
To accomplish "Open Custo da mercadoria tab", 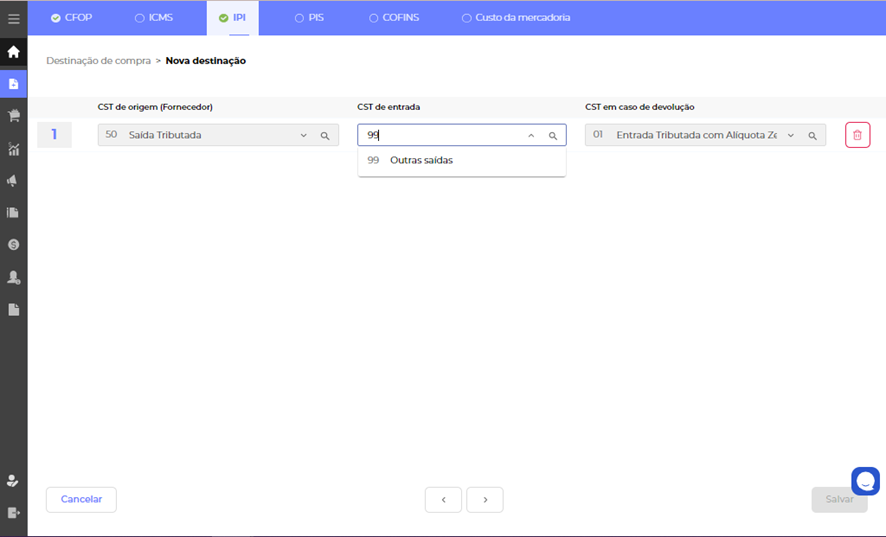I will [x=517, y=18].
